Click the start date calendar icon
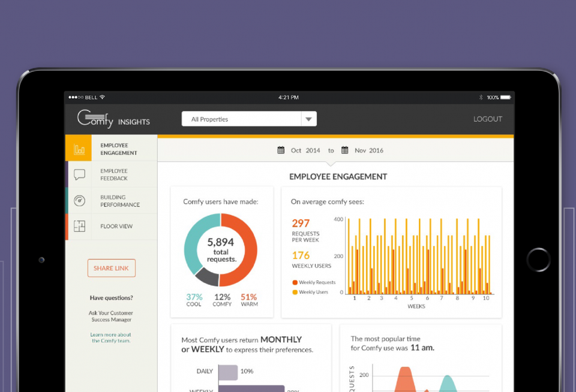576x392 pixels. (281, 150)
